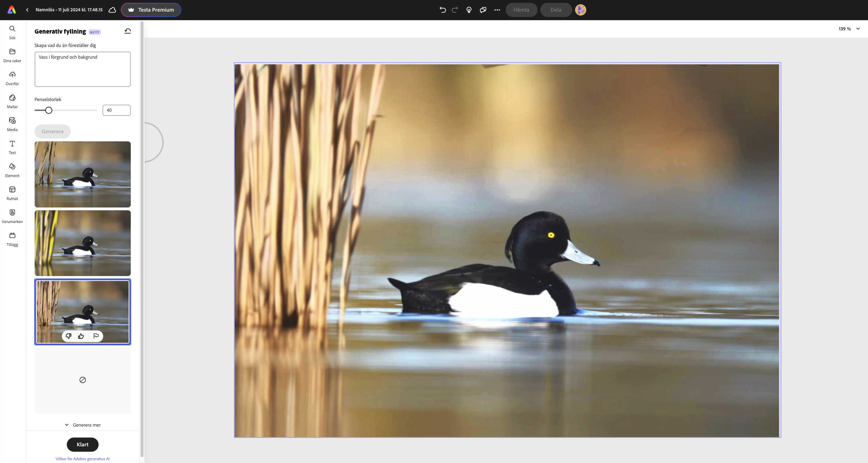The height and width of the screenshot is (463, 868).
Task: Reset generative fill with undo-panel icon
Action: pos(128,31)
